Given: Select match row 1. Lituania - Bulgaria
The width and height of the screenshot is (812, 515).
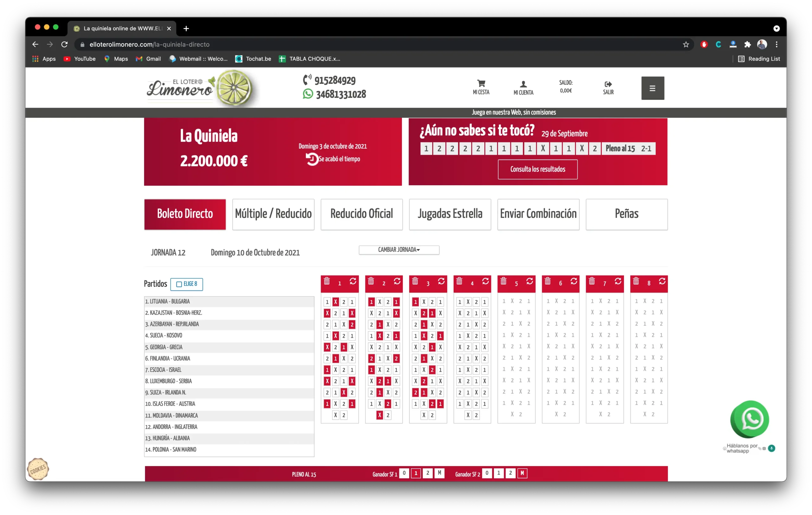Looking at the screenshot, I should point(229,301).
